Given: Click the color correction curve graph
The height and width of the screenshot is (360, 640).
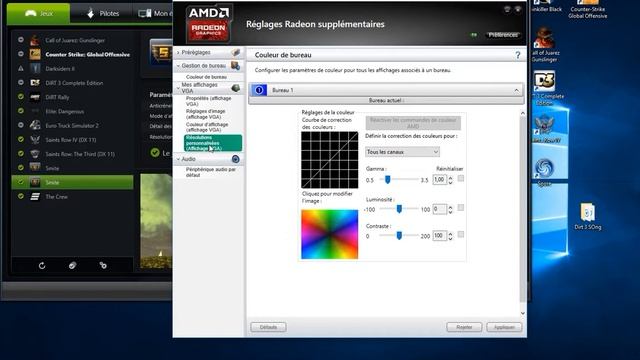Looking at the screenshot, I should [330, 160].
